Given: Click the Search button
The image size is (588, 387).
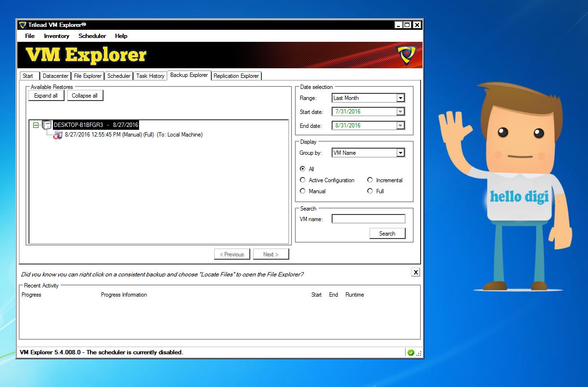Looking at the screenshot, I should [387, 234].
